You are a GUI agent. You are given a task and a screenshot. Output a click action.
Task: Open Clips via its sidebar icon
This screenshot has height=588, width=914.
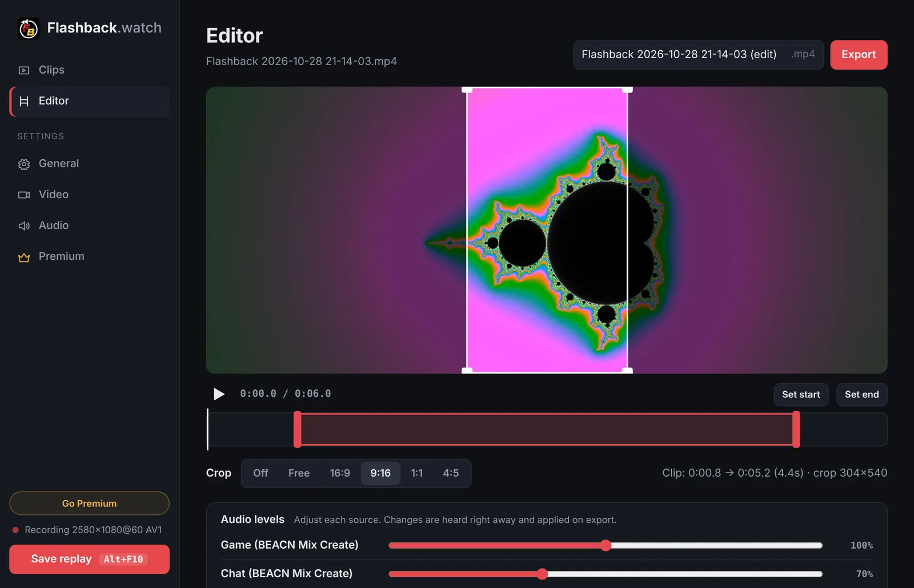(24, 70)
